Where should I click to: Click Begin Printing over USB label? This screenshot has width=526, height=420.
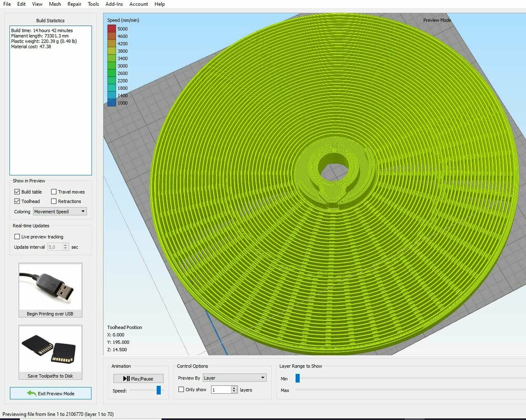coord(50,314)
